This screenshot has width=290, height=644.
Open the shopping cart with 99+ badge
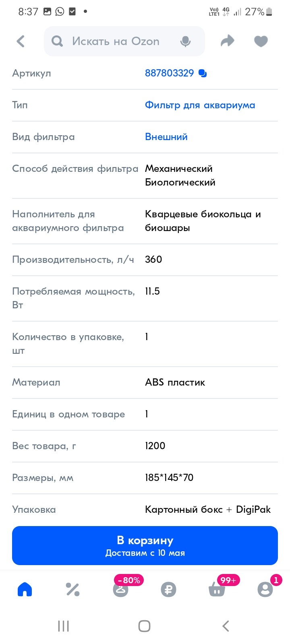[x=217, y=589]
